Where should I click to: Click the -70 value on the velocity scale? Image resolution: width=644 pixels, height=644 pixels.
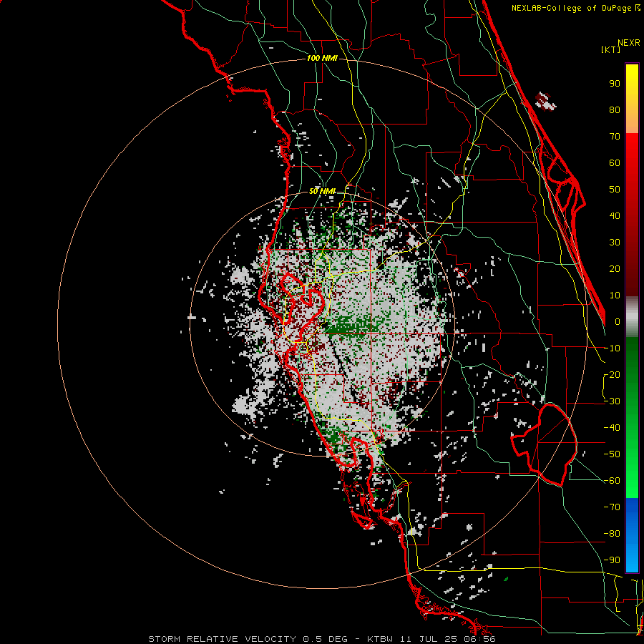(x=612, y=507)
